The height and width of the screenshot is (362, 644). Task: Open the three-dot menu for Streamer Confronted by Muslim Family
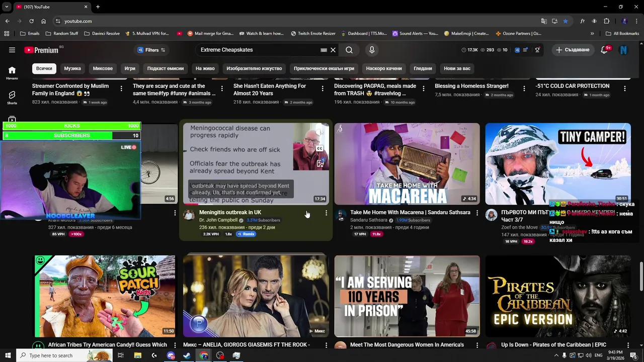[121, 88]
